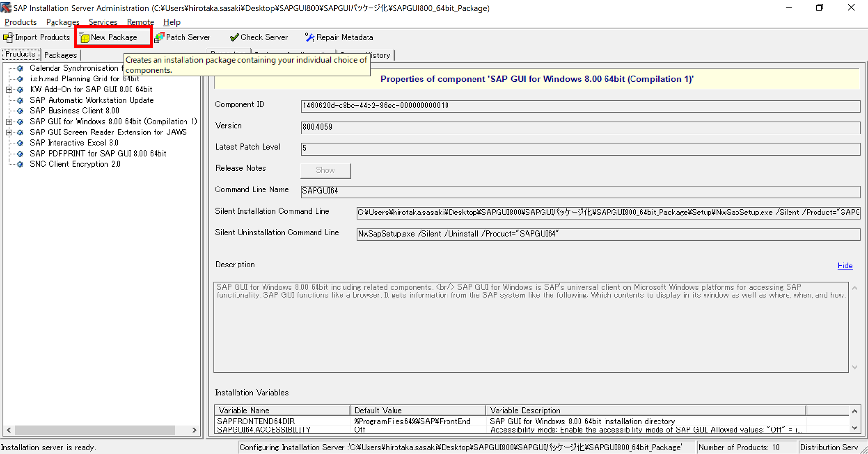Click the Version field
The width and height of the screenshot is (868, 454).
580,127
